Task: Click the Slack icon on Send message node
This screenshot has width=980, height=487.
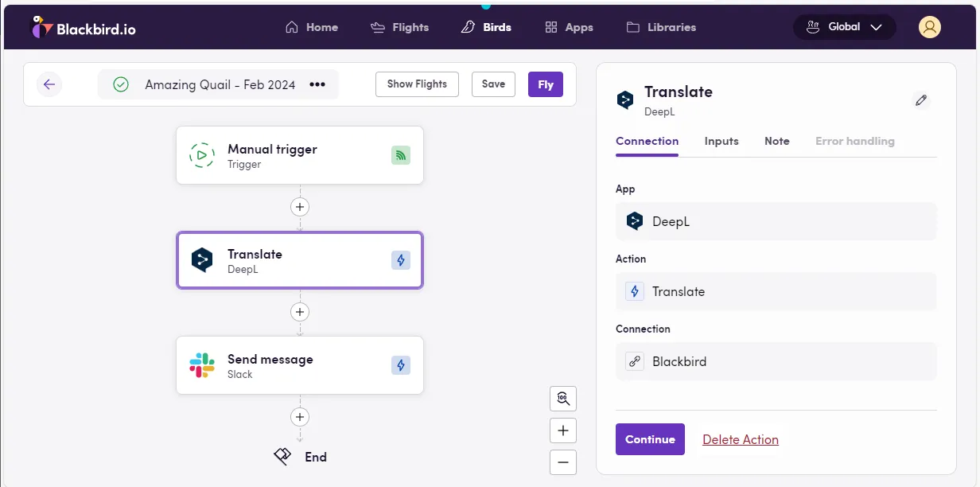Action: 201,364
